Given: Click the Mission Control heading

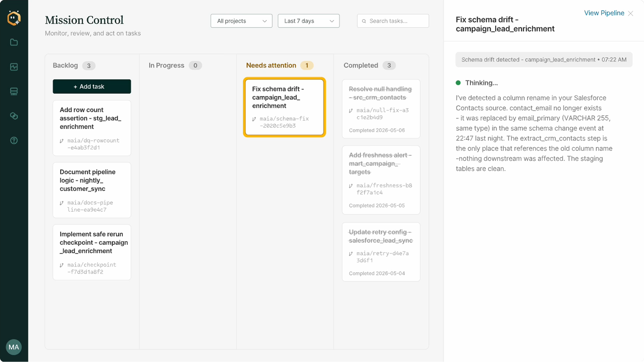Looking at the screenshot, I should point(84,20).
